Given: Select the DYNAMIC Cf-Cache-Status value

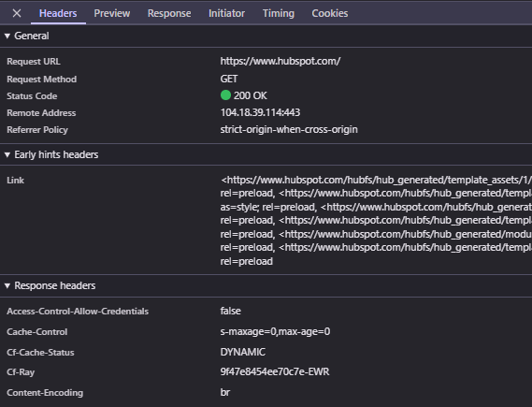Looking at the screenshot, I should click(242, 352).
